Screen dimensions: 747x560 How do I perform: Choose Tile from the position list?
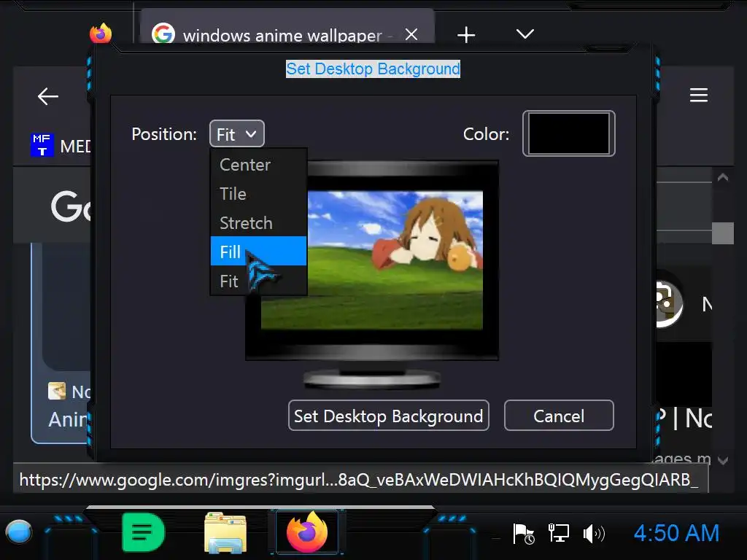coord(258,194)
